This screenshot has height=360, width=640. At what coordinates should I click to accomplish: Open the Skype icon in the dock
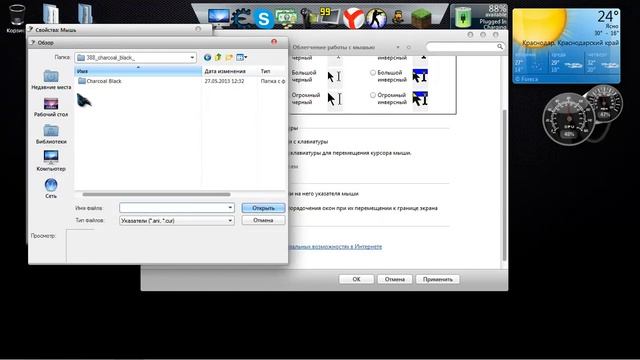263,19
